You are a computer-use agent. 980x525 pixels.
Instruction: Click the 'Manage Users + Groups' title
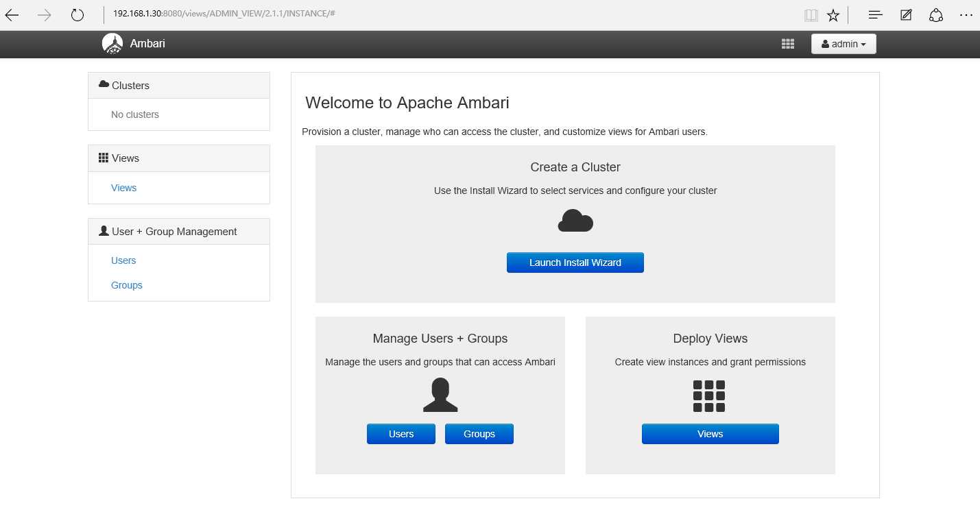[x=440, y=339]
